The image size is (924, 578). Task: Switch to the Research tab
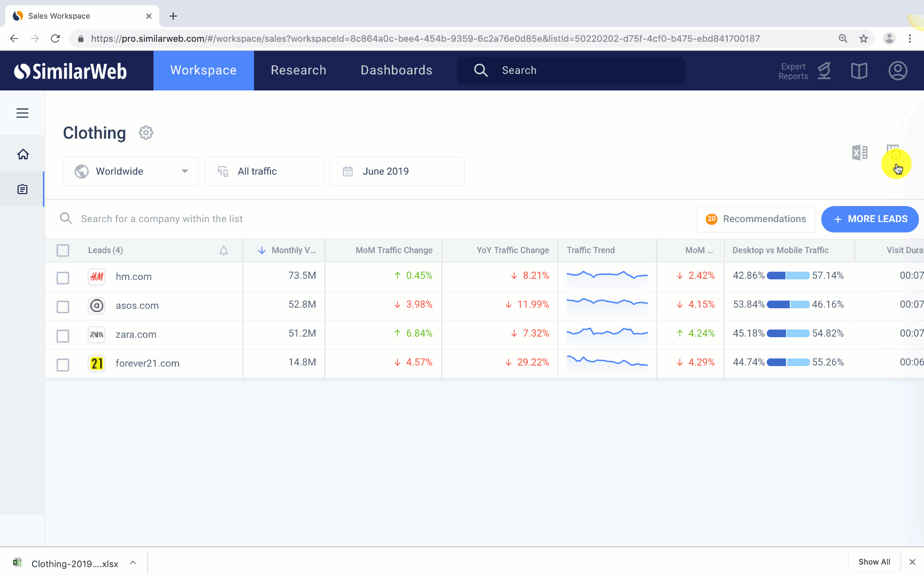click(x=298, y=71)
